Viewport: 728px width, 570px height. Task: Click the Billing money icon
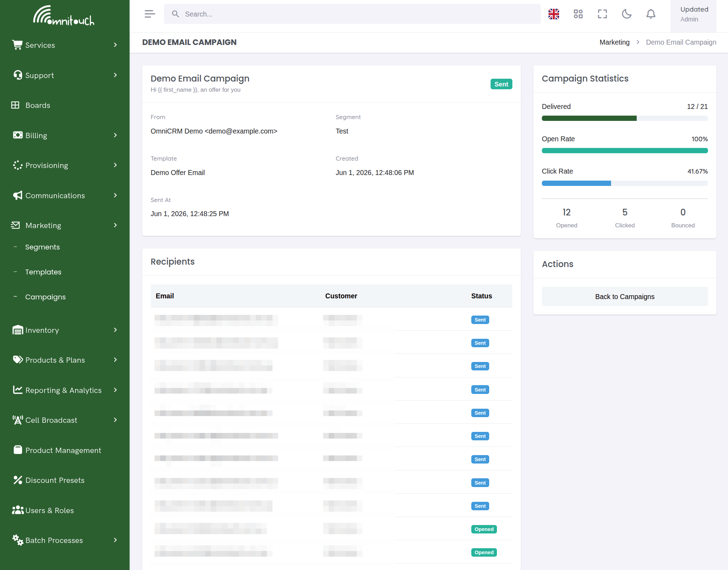pos(18,135)
